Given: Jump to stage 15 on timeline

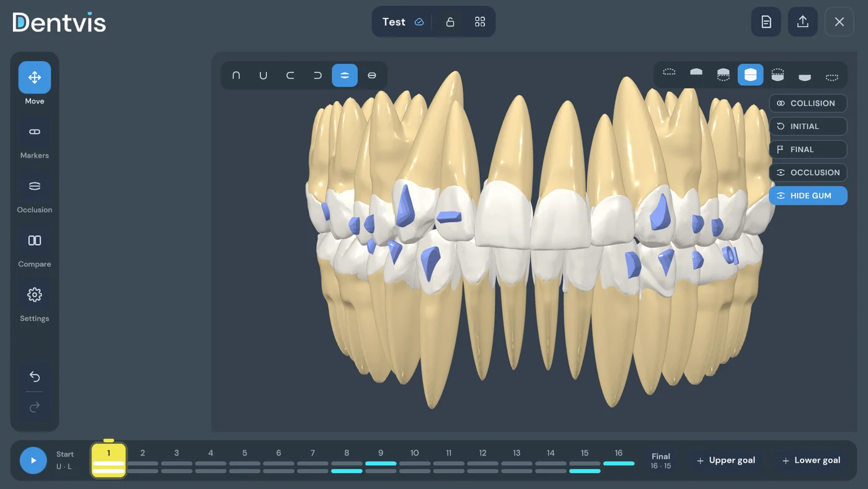Looking at the screenshot, I should tap(585, 462).
